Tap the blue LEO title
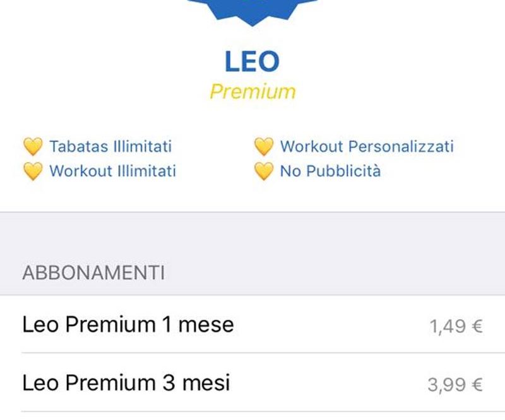Screen dimensions: 505x420 coord(252,61)
